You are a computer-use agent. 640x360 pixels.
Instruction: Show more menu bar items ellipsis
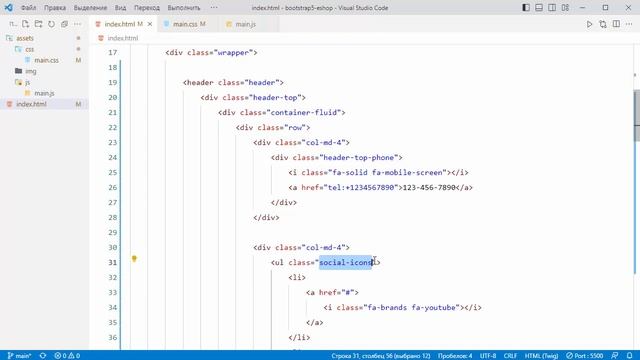pos(214,8)
